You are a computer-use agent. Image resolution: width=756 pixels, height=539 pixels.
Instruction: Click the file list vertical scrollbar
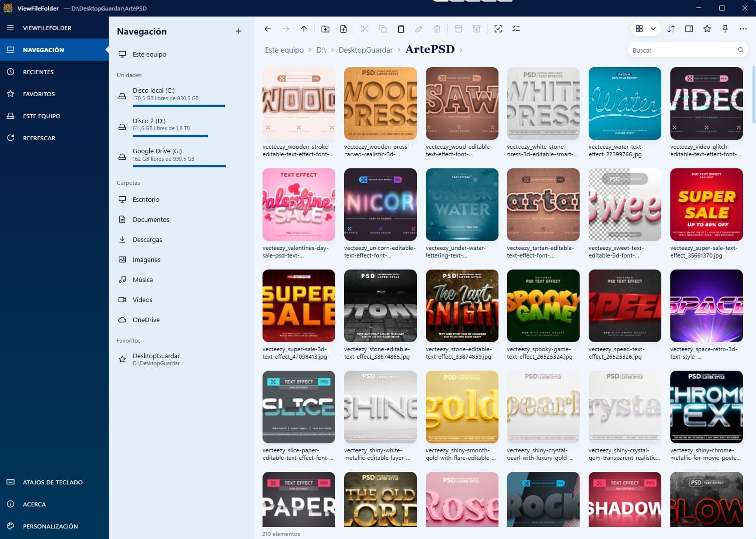tap(753, 94)
